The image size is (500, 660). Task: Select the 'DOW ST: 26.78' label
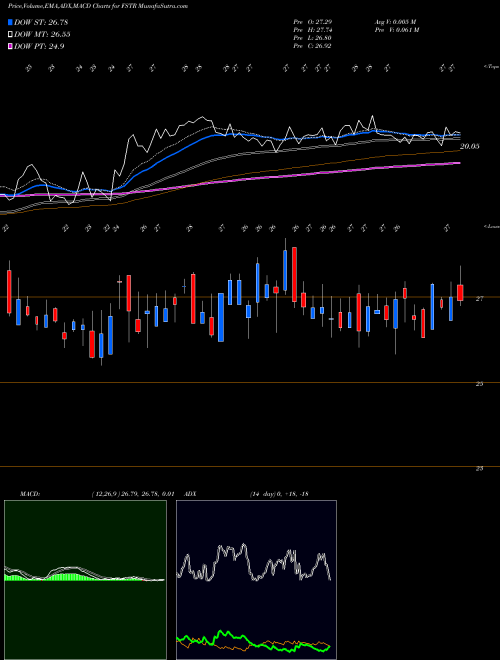[41, 22]
